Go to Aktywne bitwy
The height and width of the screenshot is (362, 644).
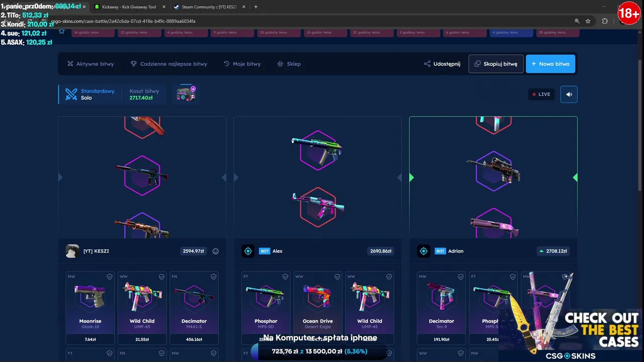(x=91, y=64)
